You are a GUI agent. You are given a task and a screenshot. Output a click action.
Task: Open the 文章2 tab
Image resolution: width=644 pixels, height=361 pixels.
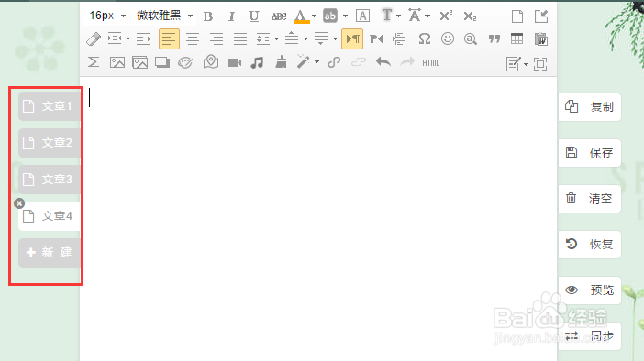pos(49,143)
